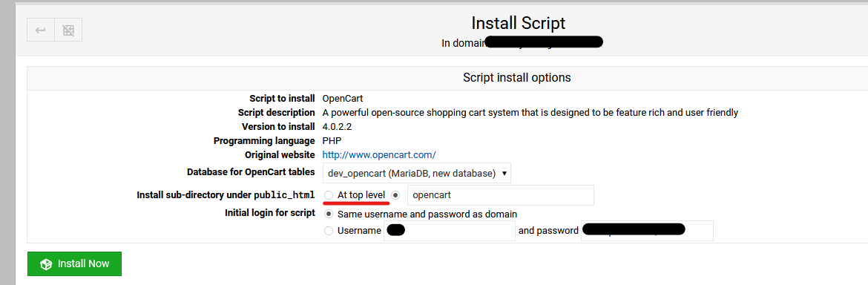
Task: Click the version value 4.0.2.2
Action: point(337,127)
